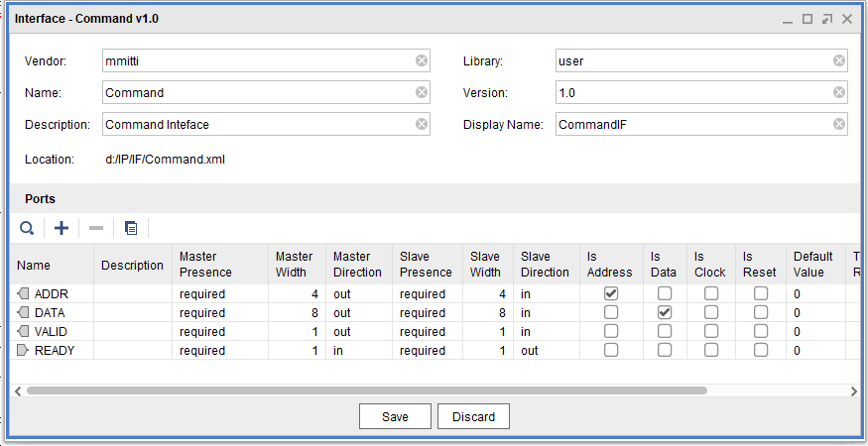
Task: Clear the Name field with its X icon
Action: [x=422, y=92]
